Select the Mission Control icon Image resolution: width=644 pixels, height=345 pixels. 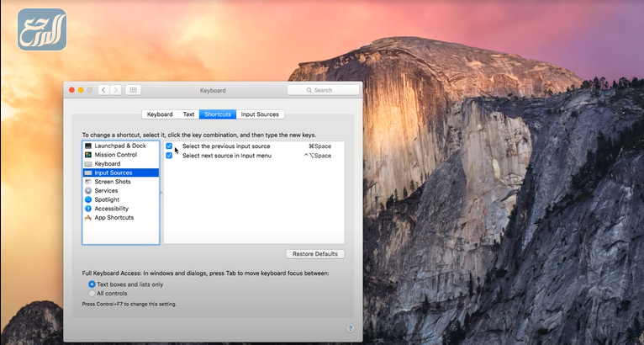tap(88, 155)
